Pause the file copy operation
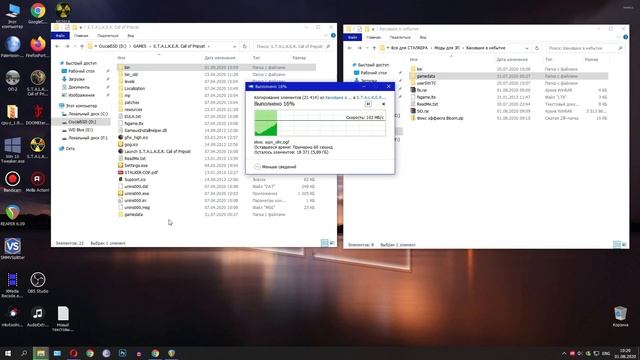Screen dimensions: 640x360 pos(368,104)
